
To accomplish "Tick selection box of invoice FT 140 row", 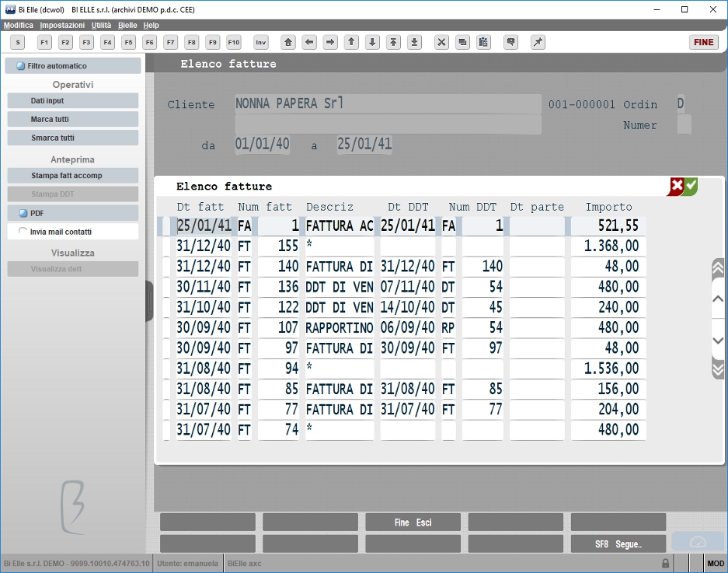I will [166, 266].
